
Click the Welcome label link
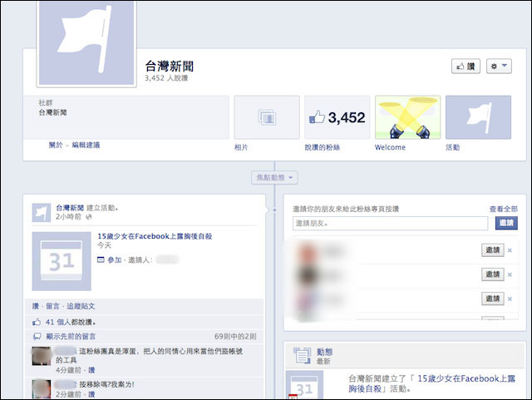coord(390,147)
